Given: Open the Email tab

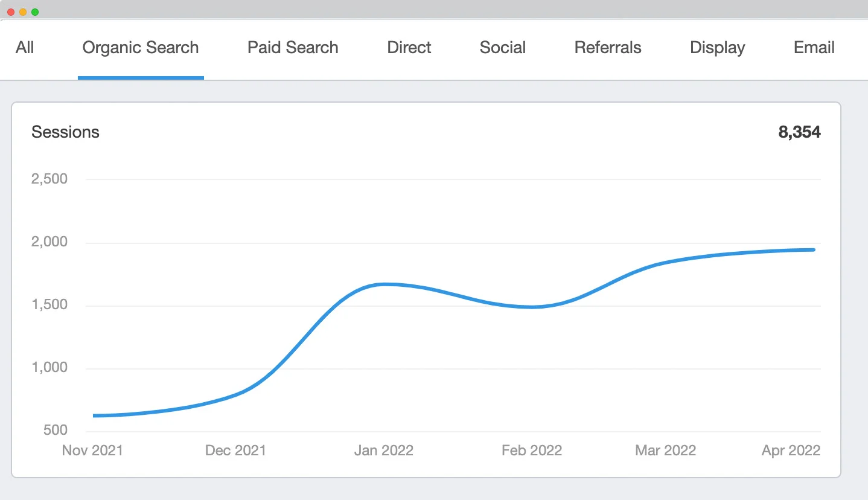Looking at the screenshot, I should tap(814, 48).
